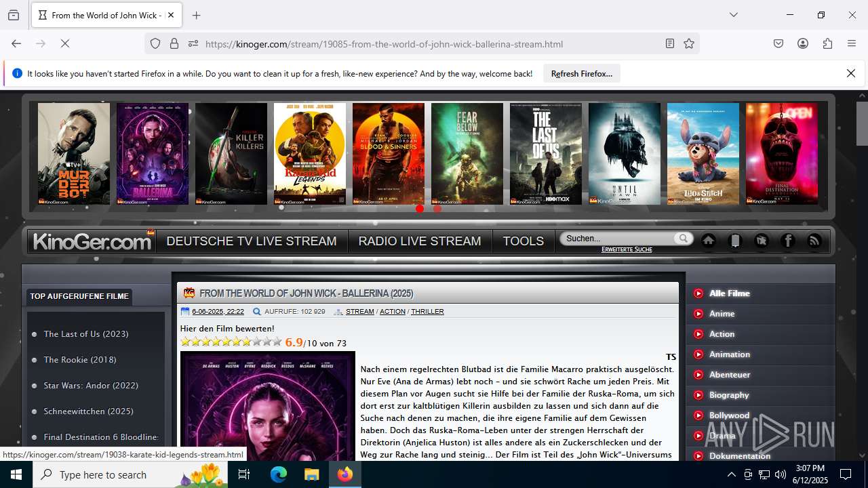The width and height of the screenshot is (868, 488).
Task: Open Microsoft Edge from taskbar
Action: (279, 474)
